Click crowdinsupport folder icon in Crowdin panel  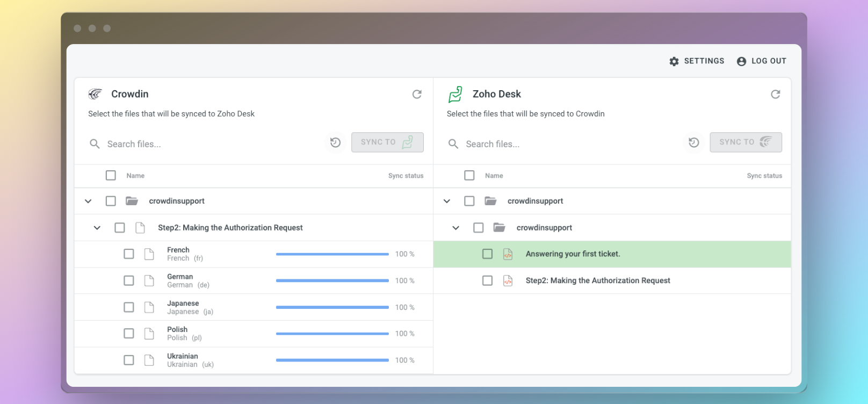coord(132,201)
